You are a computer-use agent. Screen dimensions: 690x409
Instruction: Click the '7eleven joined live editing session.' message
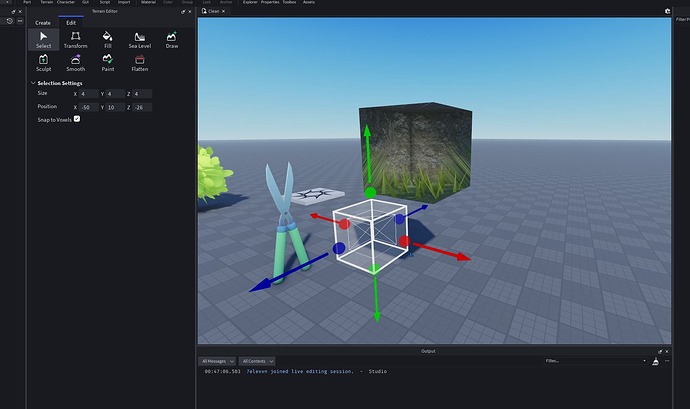click(x=300, y=372)
